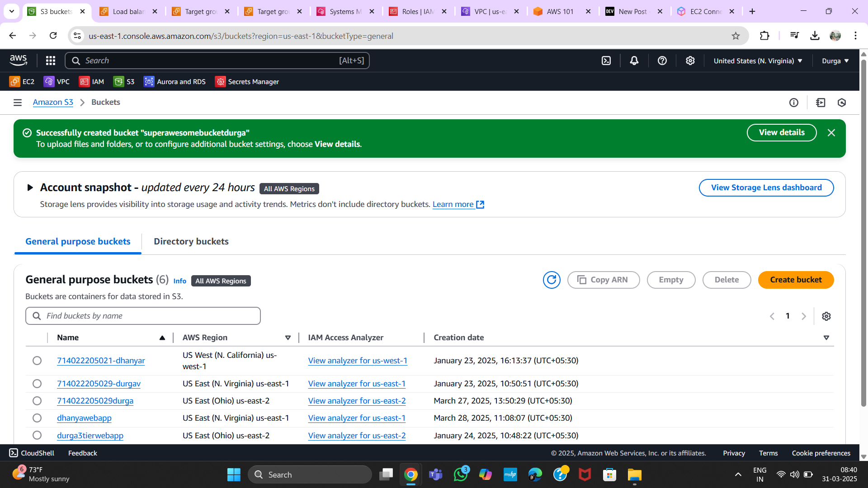Screen dimensions: 868x488
Task: Open the region selector N. Virginia
Action: coord(758,61)
